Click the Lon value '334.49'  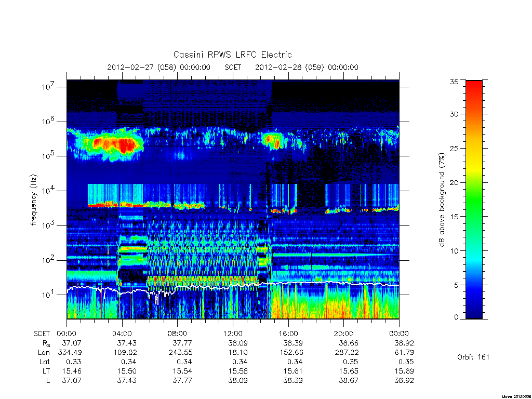(70, 353)
